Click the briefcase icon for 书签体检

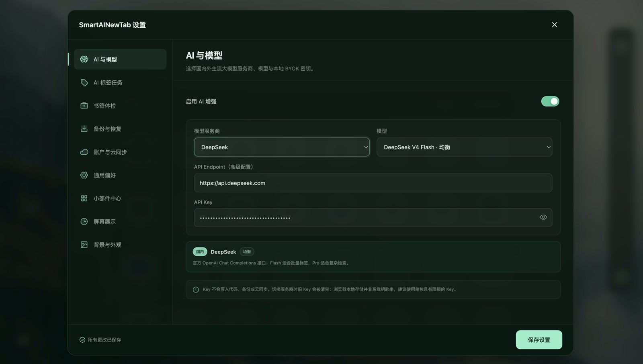coord(84,106)
